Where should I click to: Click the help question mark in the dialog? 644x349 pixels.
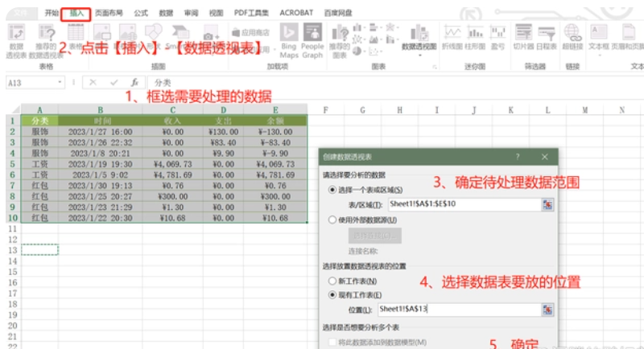(x=518, y=157)
